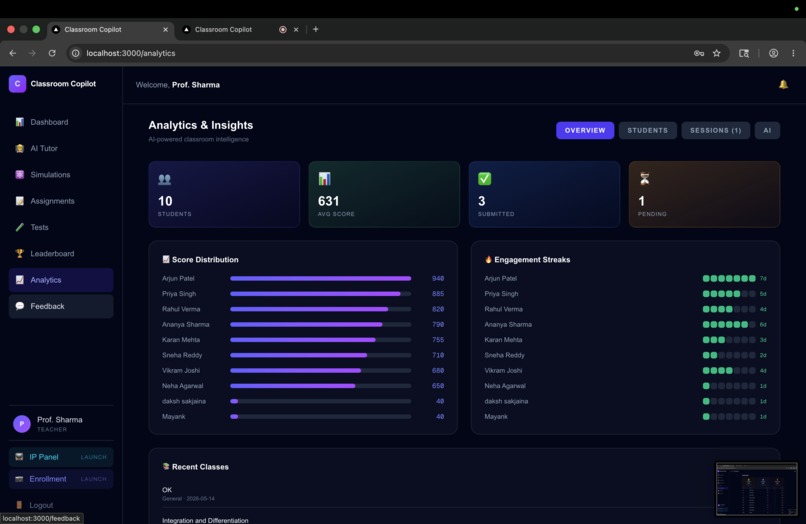
Task: Click the Logout door icon
Action: pyautogui.click(x=19, y=505)
